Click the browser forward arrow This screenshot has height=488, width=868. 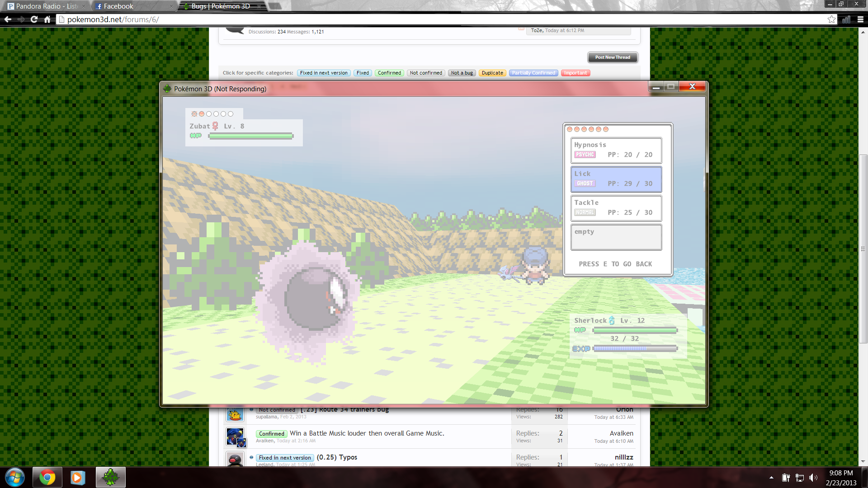[x=21, y=19]
